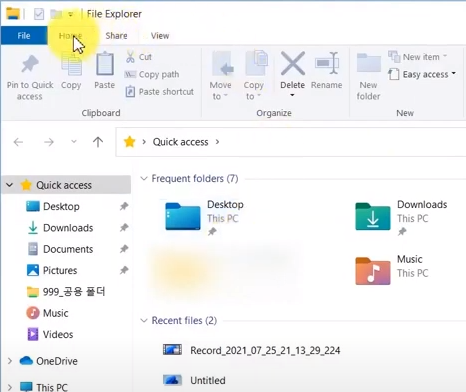The width and height of the screenshot is (466, 392).
Task: Unpin Documents using its sidebar pin icon
Action: [124, 249]
